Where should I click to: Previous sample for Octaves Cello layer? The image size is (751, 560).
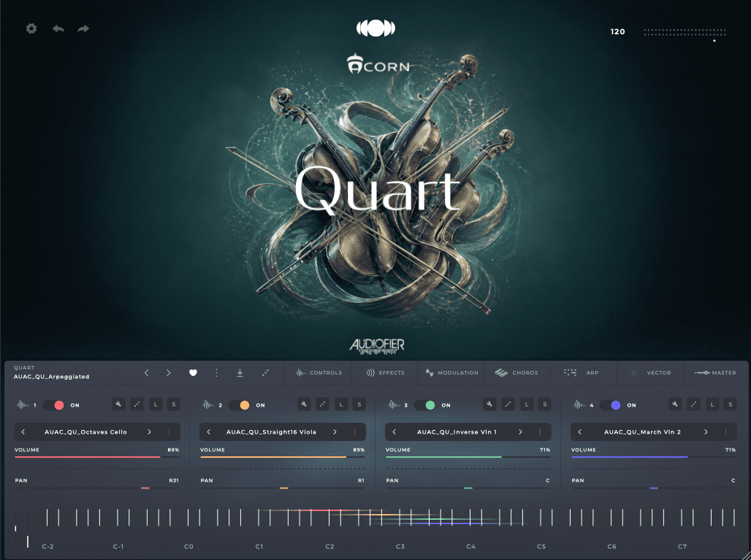[x=23, y=431]
